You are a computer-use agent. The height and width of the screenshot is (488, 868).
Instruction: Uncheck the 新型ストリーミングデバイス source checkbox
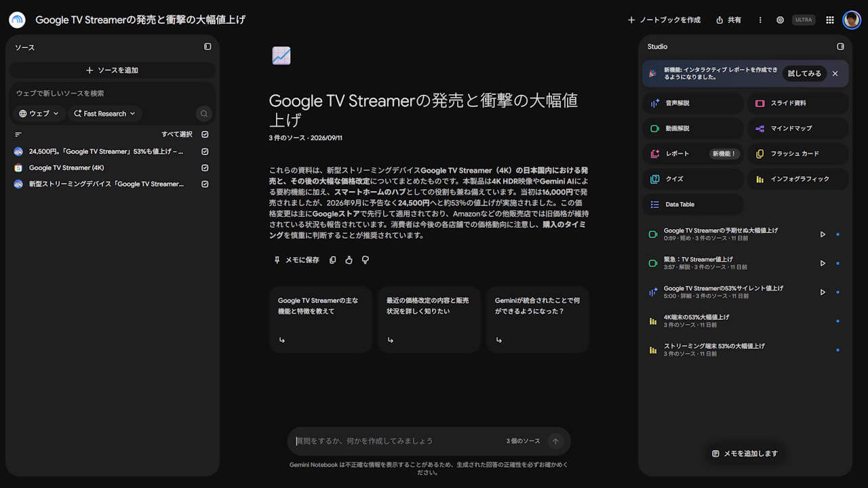point(205,184)
